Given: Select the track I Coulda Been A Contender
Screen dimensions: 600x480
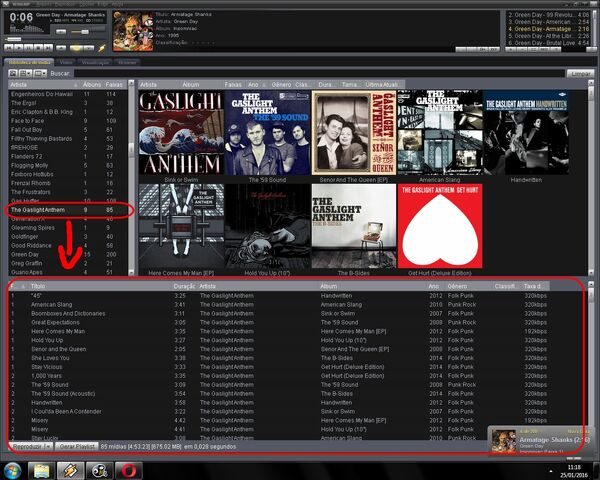Looking at the screenshot, I should (x=279, y=411).
